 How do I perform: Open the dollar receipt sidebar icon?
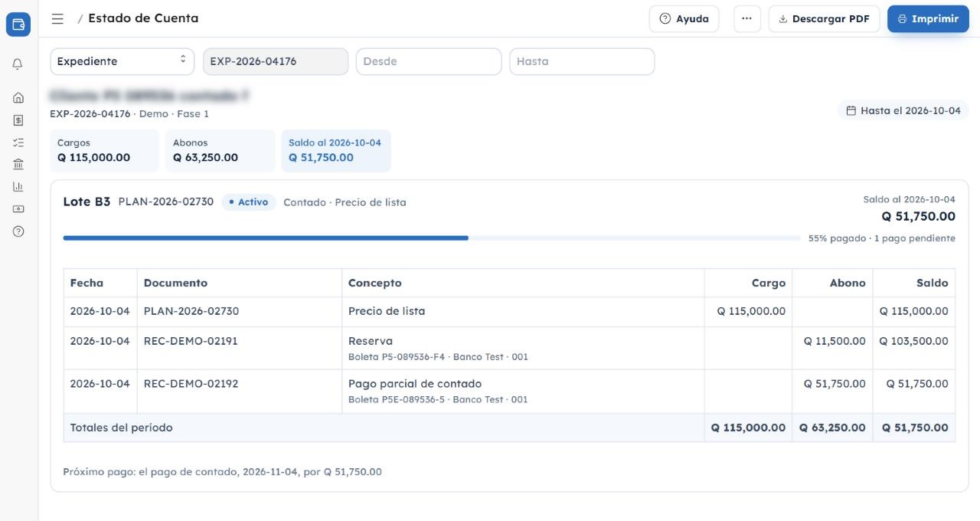tap(18, 120)
